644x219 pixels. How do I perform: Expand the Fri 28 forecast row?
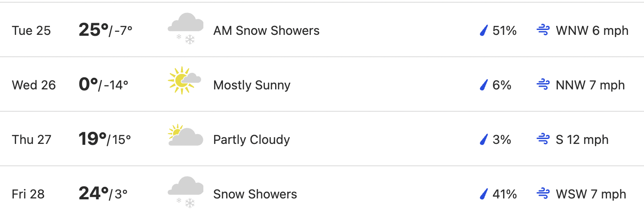tap(322, 193)
